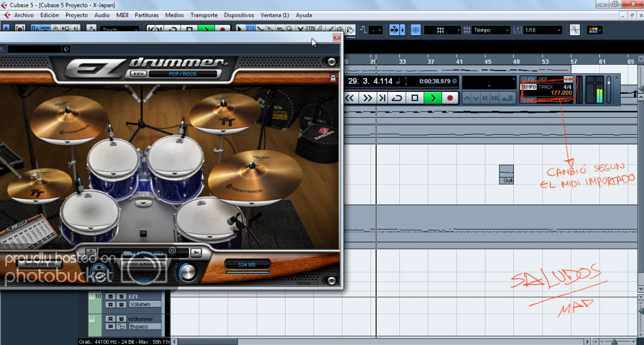Toggle the Cycle loop button in transport
The image size is (644, 345).
[397, 98]
